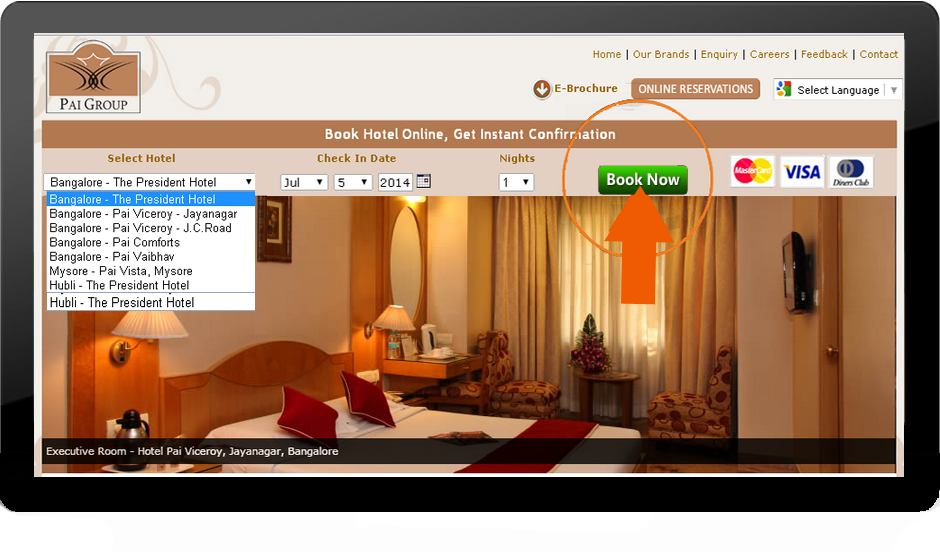Choose Mysore - Pai Vista, Mysore option
The width and height of the screenshot is (940, 554).
pos(151,271)
